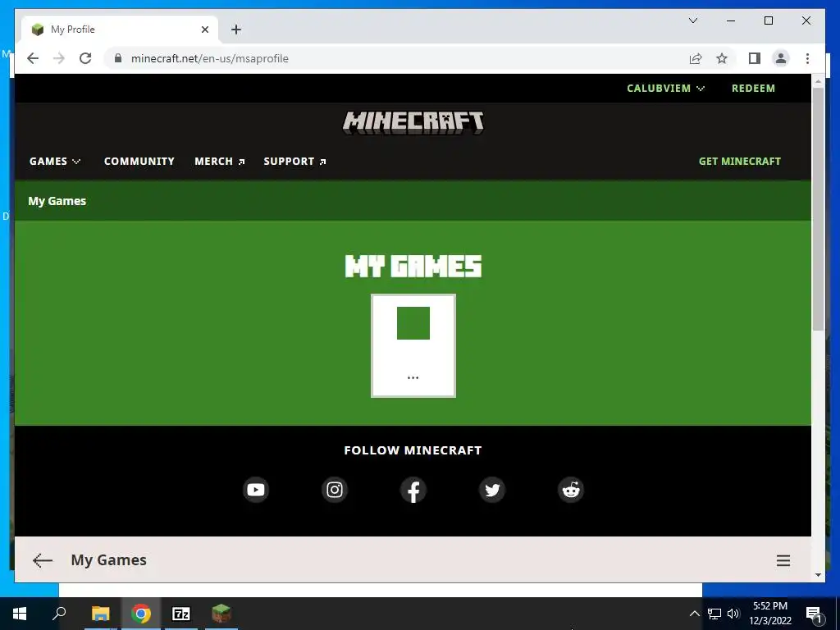Go back in Chrome history
Image resolution: width=840 pixels, height=630 pixels.
pyautogui.click(x=33, y=58)
